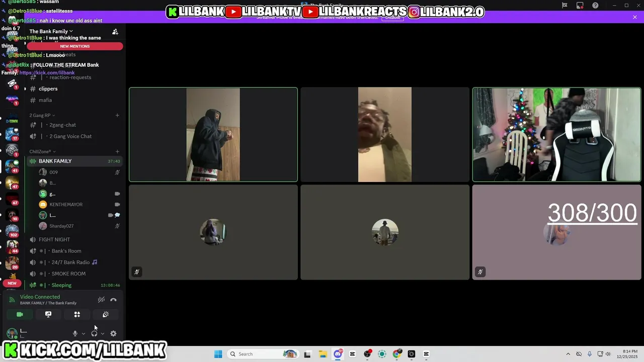Join the 24/7 Bank Radio channel
This screenshot has height=362, width=644.
[x=74, y=262]
